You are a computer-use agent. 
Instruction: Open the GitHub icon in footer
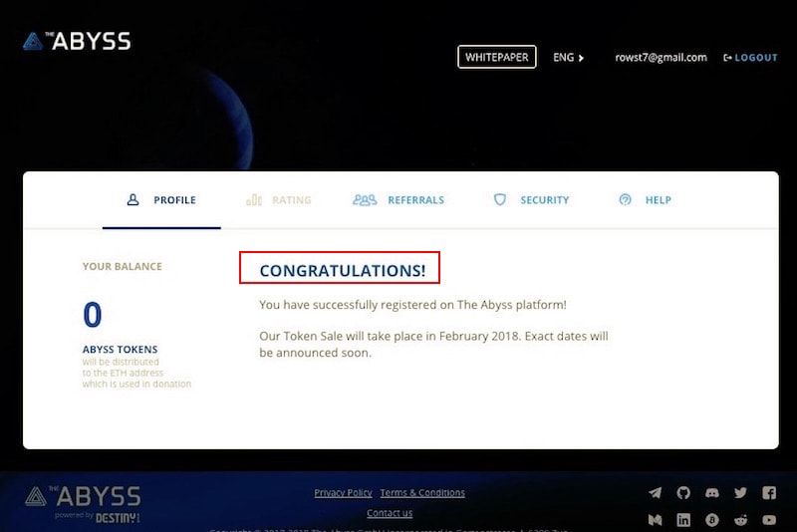click(683, 492)
